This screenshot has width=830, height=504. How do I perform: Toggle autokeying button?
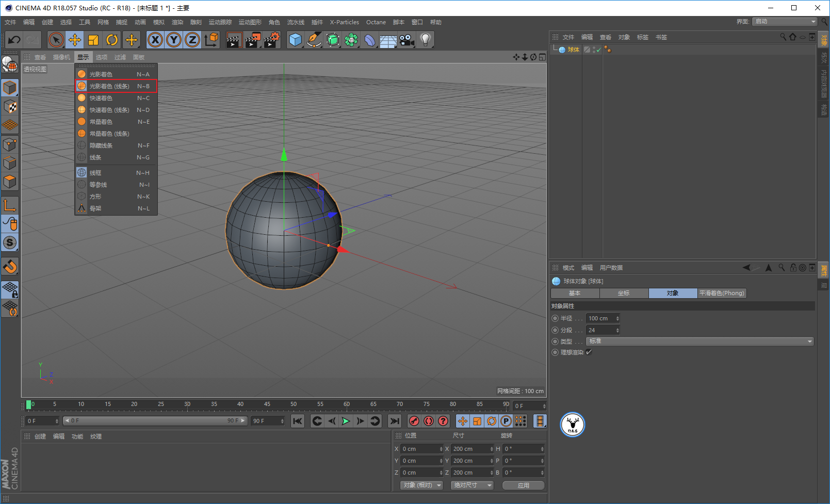428,421
